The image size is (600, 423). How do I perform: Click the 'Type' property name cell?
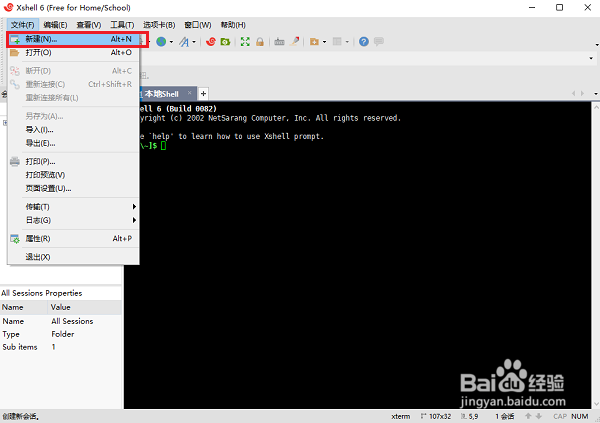[11, 334]
